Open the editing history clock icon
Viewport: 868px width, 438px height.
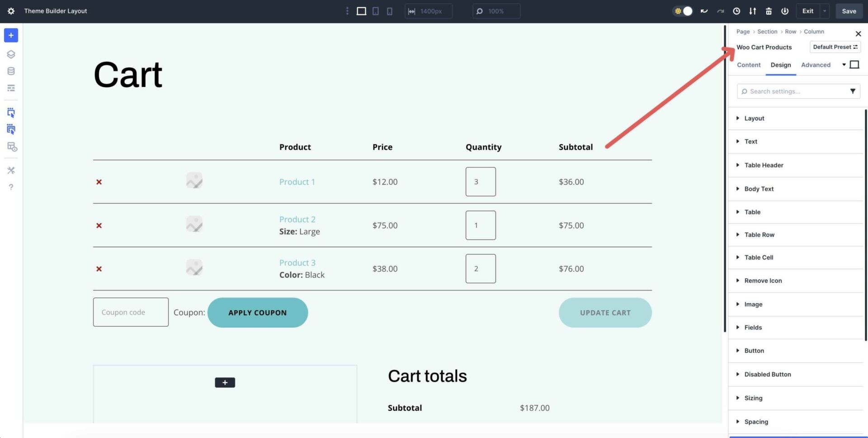point(736,11)
